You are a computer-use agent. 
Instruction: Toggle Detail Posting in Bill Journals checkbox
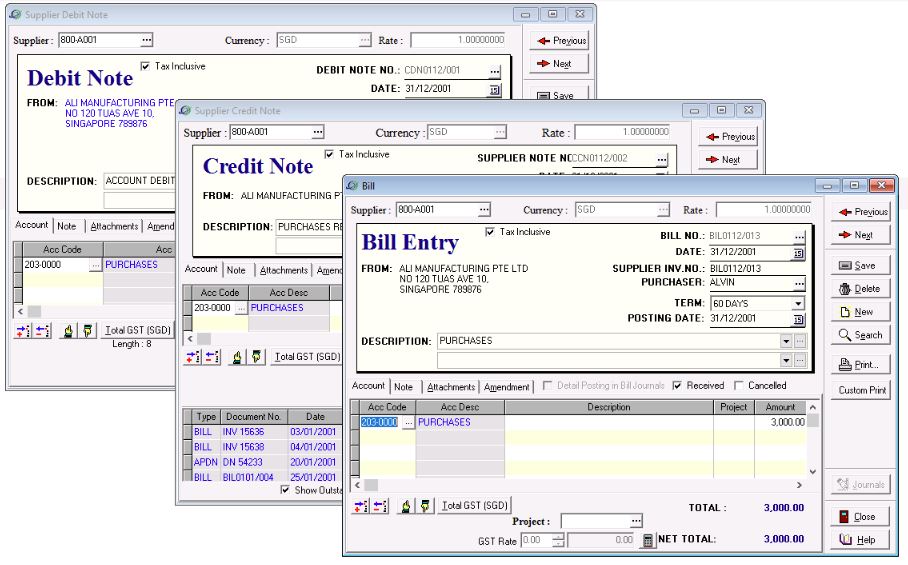pos(547,386)
